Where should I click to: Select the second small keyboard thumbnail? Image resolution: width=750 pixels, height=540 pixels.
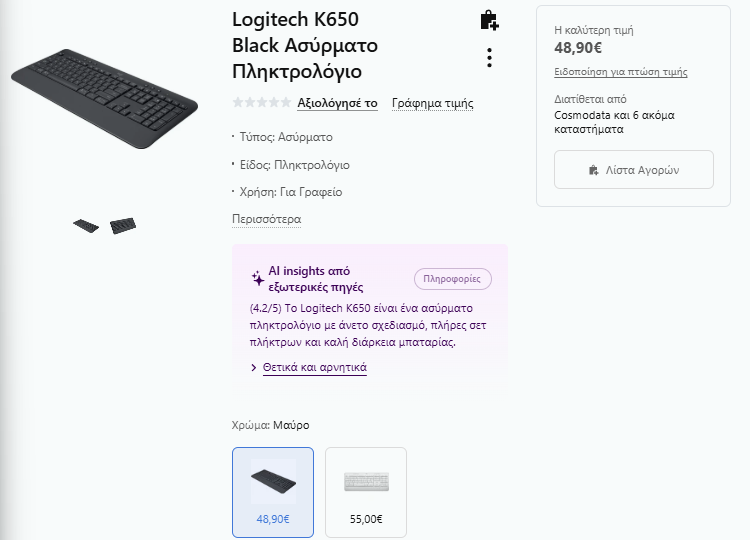pyautogui.click(x=123, y=226)
